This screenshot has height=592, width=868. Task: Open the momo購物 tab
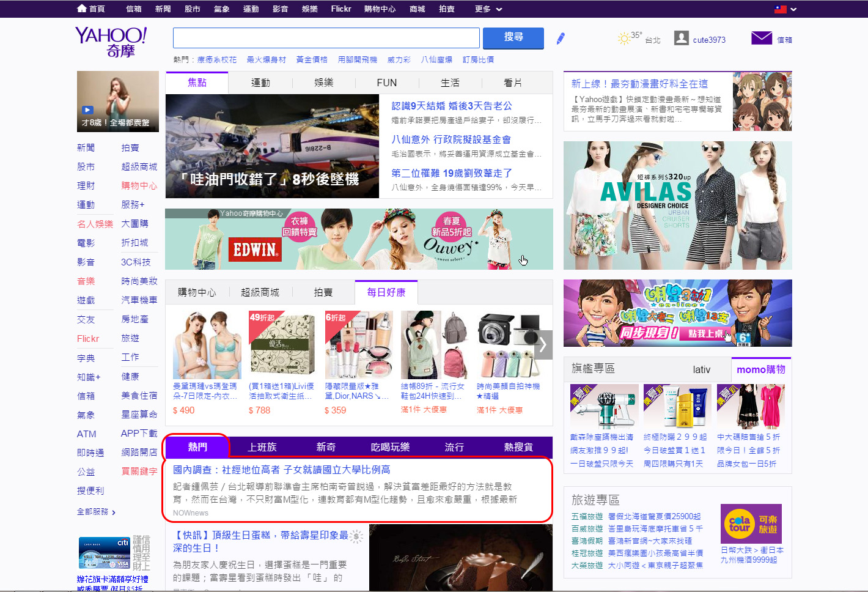pyautogui.click(x=760, y=369)
